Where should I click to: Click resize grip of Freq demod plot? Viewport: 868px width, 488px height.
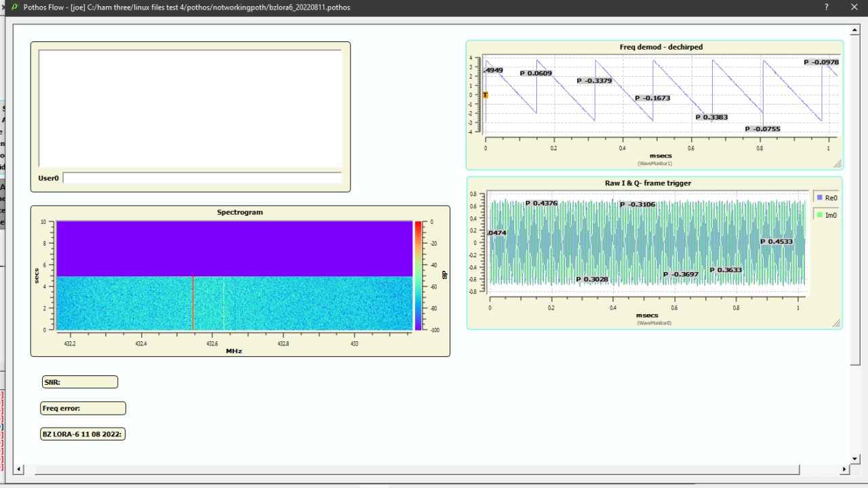coord(837,164)
